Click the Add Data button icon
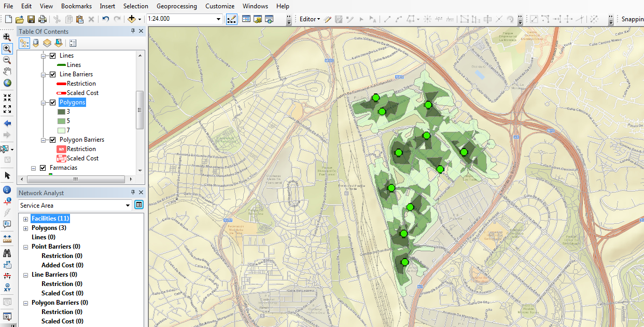Viewport: 644px width, 327px height. tap(132, 19)
